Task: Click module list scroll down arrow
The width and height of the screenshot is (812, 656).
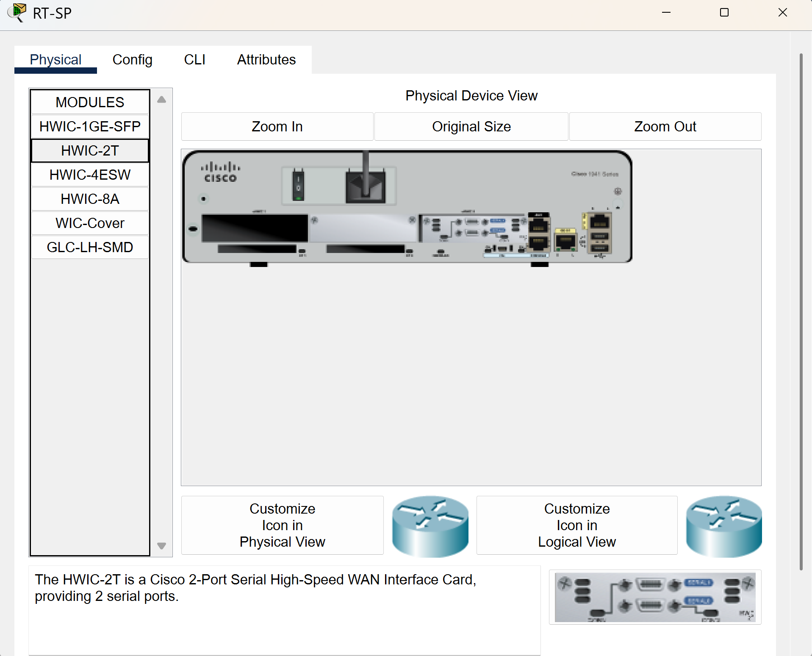Action: tap(161, 546)
